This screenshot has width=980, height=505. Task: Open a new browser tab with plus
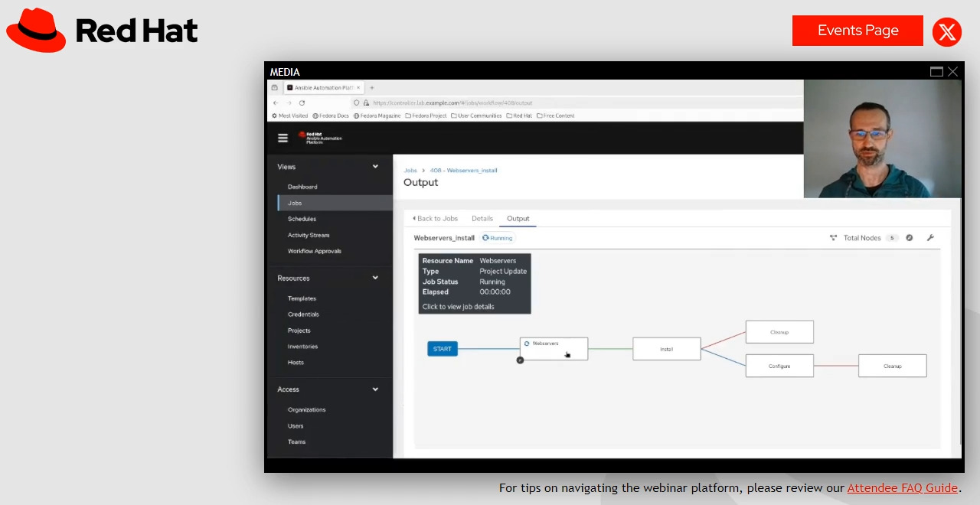372,88
